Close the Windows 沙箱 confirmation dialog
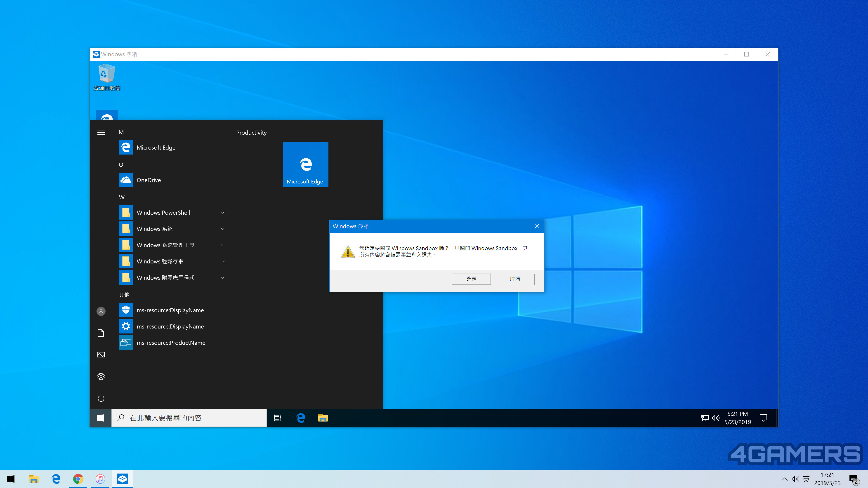The image size is (868, 488). (537, 226)
